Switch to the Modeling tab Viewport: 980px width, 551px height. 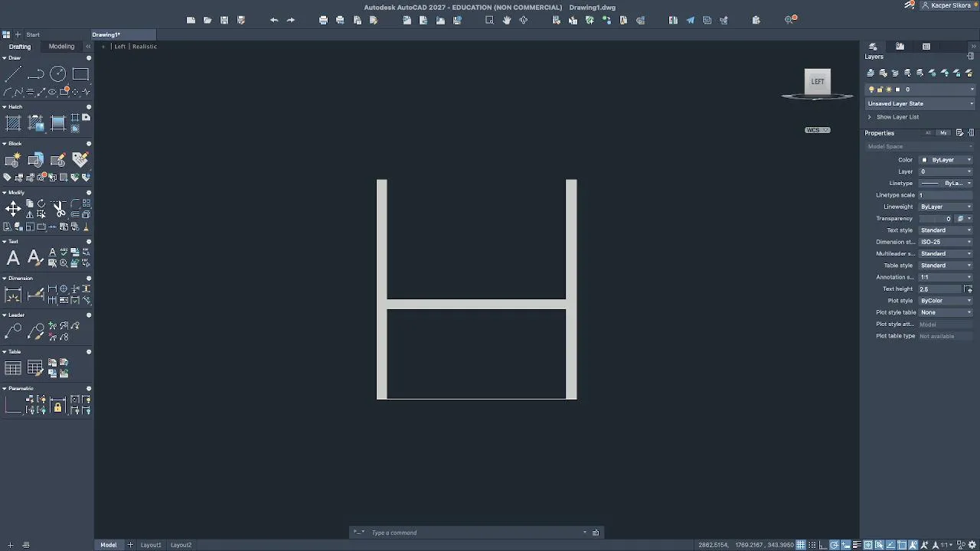[x=61, y=47]
